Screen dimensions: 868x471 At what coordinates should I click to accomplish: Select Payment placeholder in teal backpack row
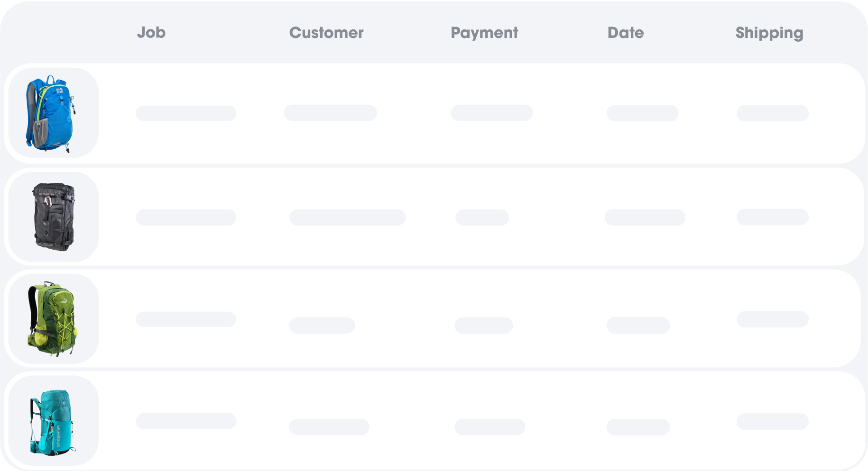(x=489, y=427)
